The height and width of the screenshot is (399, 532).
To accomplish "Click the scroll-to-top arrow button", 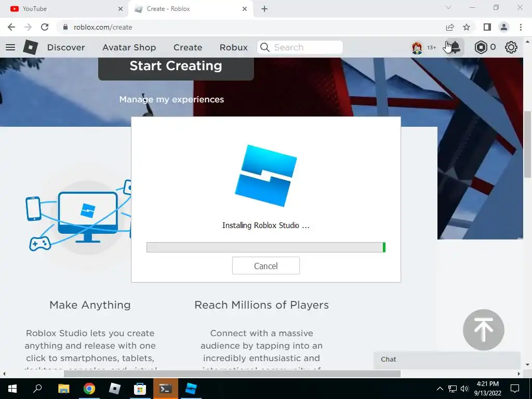I will (484, 330).
